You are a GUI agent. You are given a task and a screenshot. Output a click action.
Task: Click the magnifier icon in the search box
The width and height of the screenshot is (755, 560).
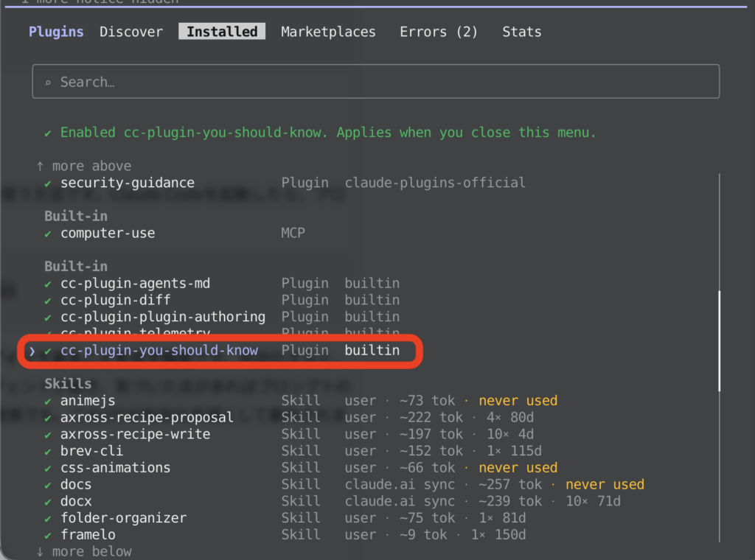point(48,83)
